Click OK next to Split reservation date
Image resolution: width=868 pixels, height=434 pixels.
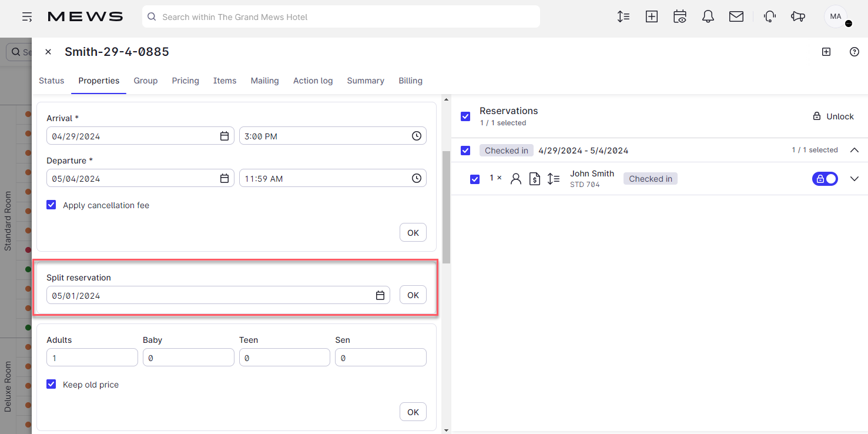point(413,295)
